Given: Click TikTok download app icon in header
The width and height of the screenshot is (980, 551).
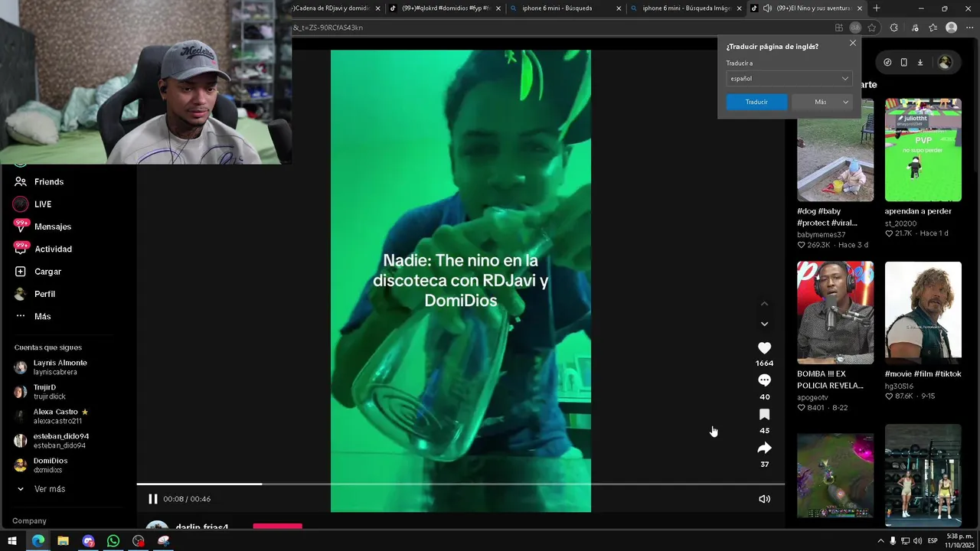Looking at the screenshot, I should pos(920,63).
